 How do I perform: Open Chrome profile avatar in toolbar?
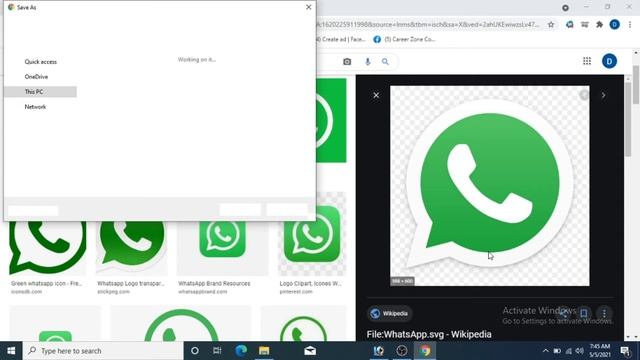click(615, 24)
